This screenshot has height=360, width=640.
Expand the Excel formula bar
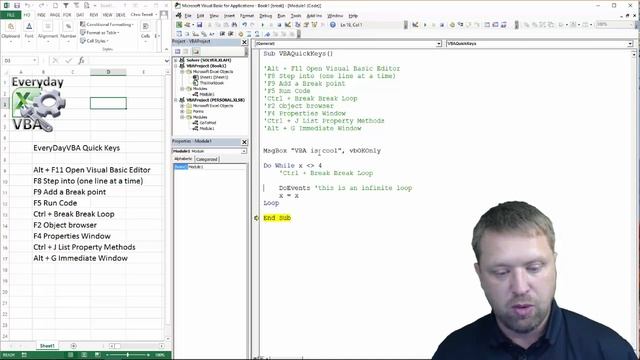pyautogui.click(x=167, y=60)
